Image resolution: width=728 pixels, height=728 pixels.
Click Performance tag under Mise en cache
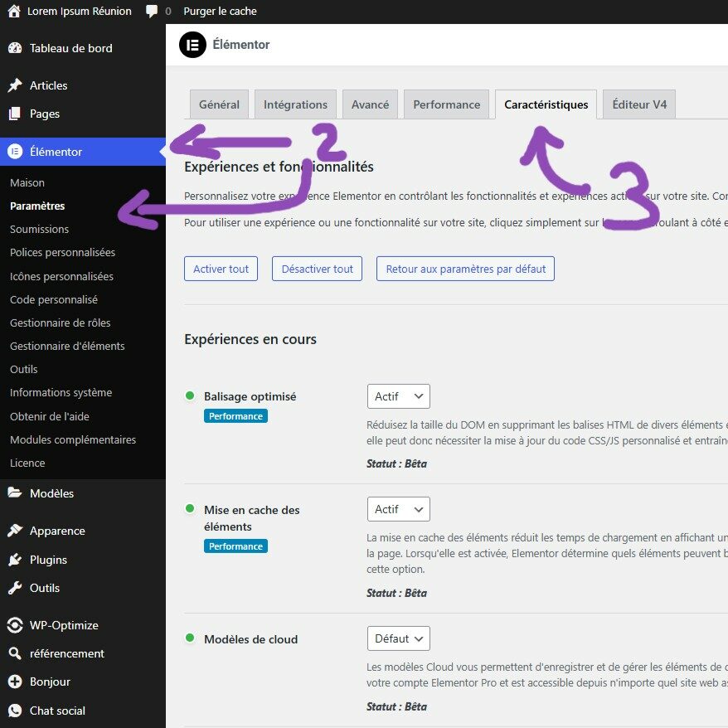click(235, 546)
